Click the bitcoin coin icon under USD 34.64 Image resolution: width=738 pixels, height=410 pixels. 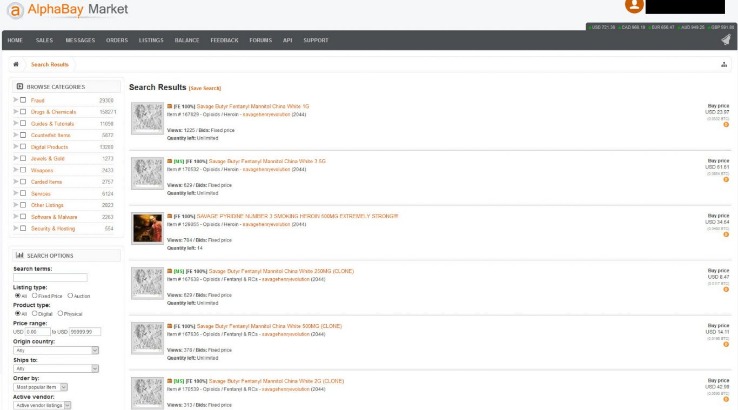[726, 234]
